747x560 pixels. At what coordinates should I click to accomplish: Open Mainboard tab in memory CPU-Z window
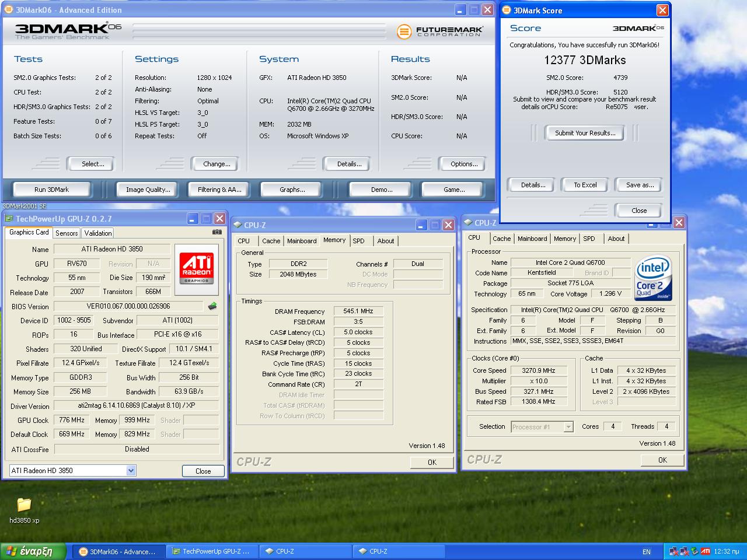(302, 241)
